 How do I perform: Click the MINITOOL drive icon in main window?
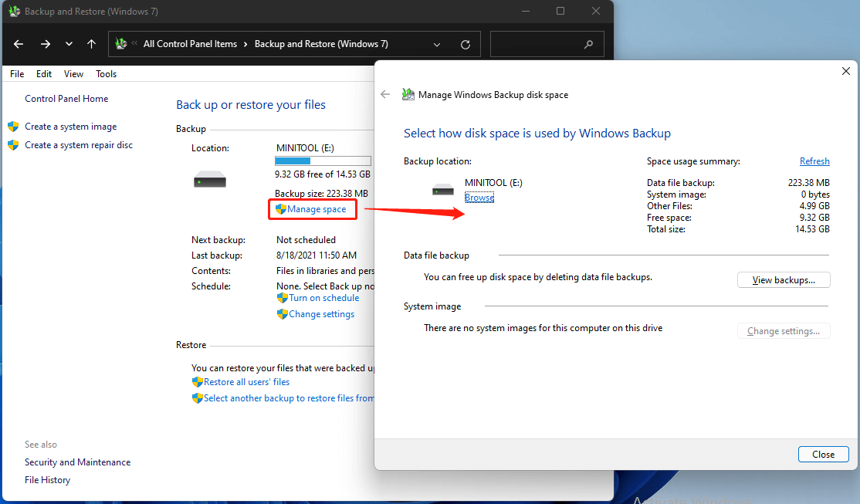pyautogui.click(x=209, y=179)
